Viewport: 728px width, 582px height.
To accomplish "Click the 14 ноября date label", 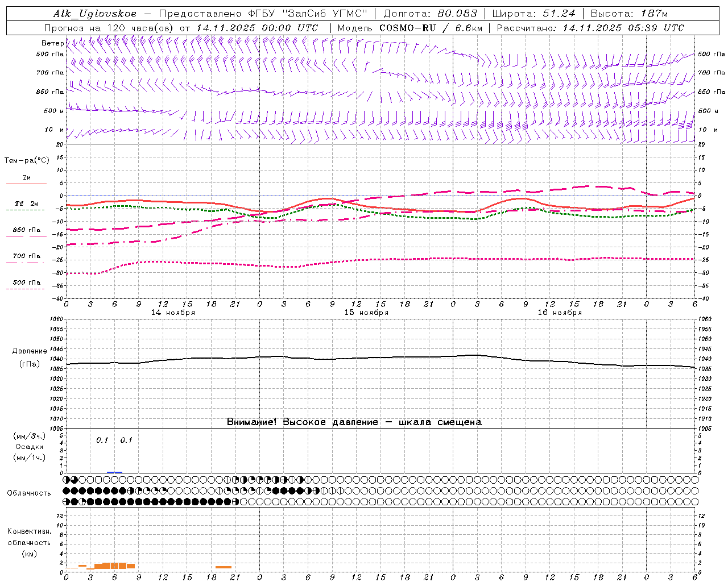I will coord(173,313).
